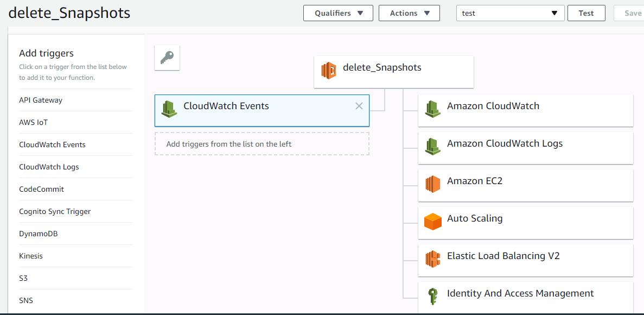The image size is (644, 315).
Task: Choose S3 from the trigger list
Action: 23,278
